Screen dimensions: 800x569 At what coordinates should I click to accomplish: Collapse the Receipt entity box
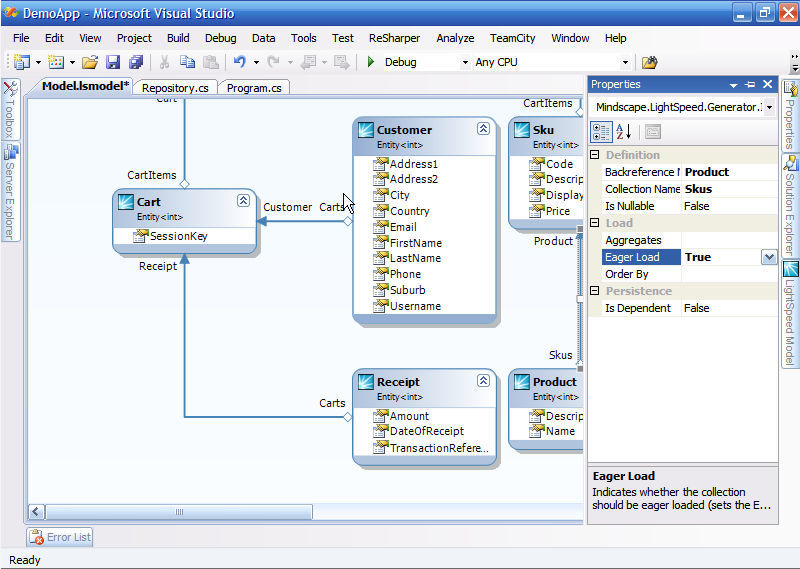coord(483,380)
